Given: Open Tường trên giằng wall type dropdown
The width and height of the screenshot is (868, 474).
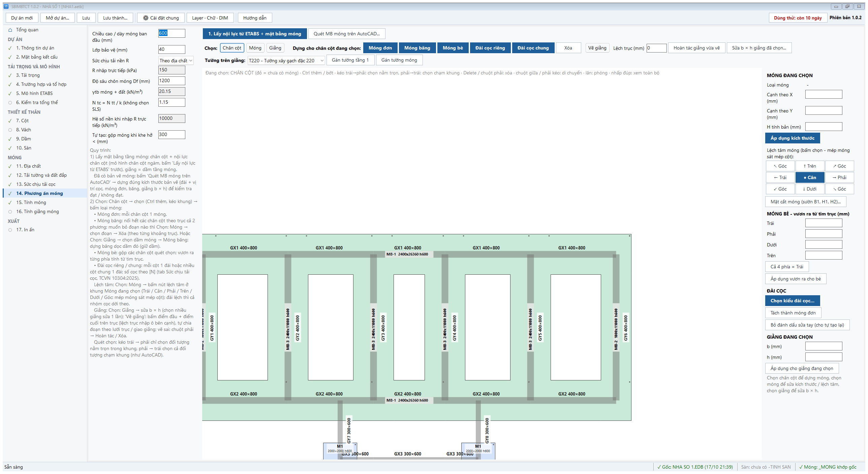Looking at the screenshot, I should (x=286, y=61).
